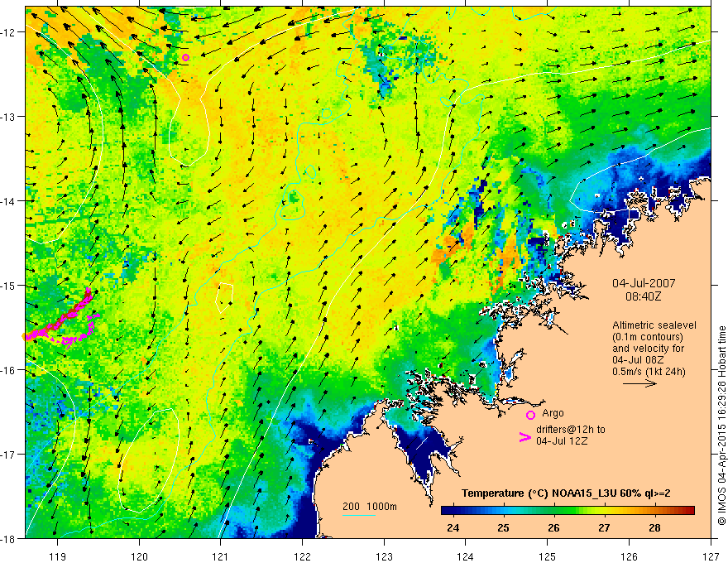Viewport: 728px width, 563px height.
Task: Click the temperature color bar at 24
Action: 453,511
